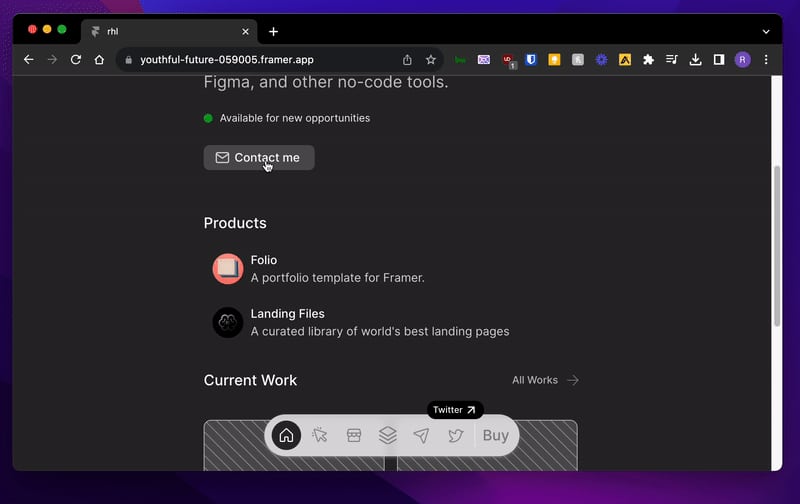Open the Bitwarden shield extension icon
Viewport: 800px width, 504px height.
531,60
